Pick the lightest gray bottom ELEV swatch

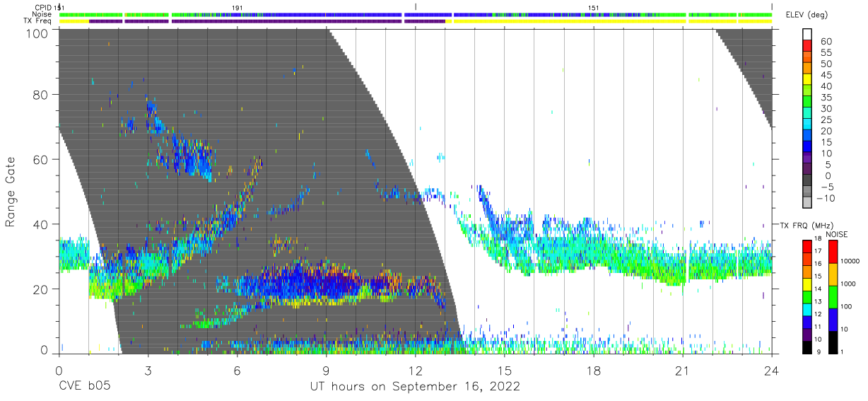809,203
